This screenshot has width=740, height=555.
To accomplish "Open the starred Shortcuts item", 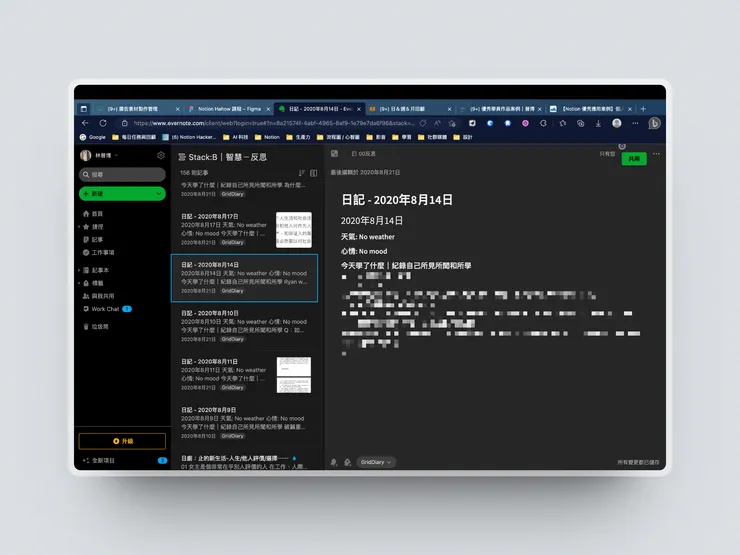I will click(x=93, y=227).
